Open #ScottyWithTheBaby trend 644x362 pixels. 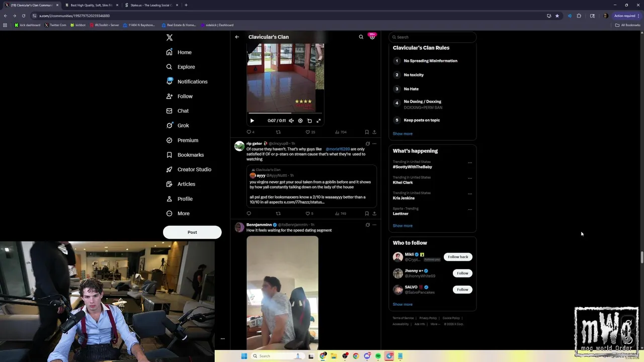[412, 167]
